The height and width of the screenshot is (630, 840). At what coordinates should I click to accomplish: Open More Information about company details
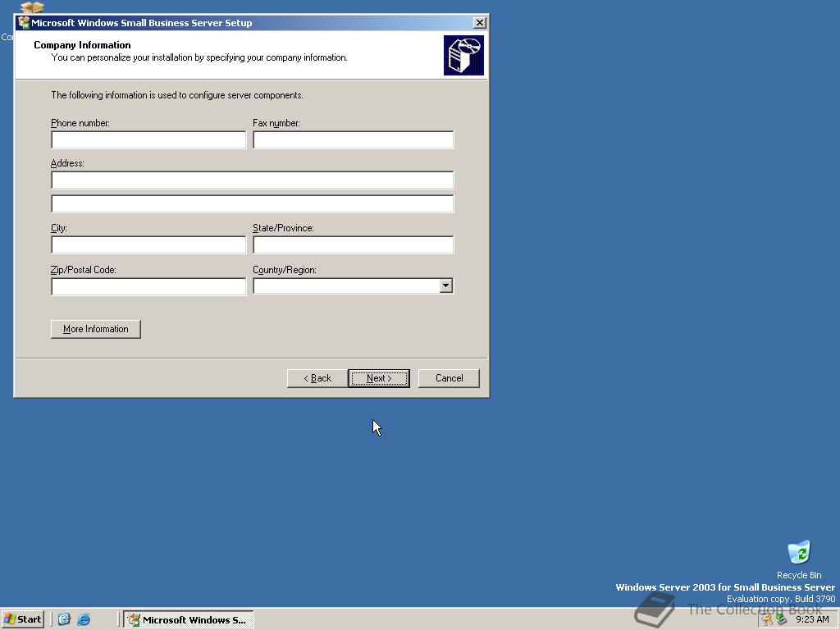[x=96, y=329]
